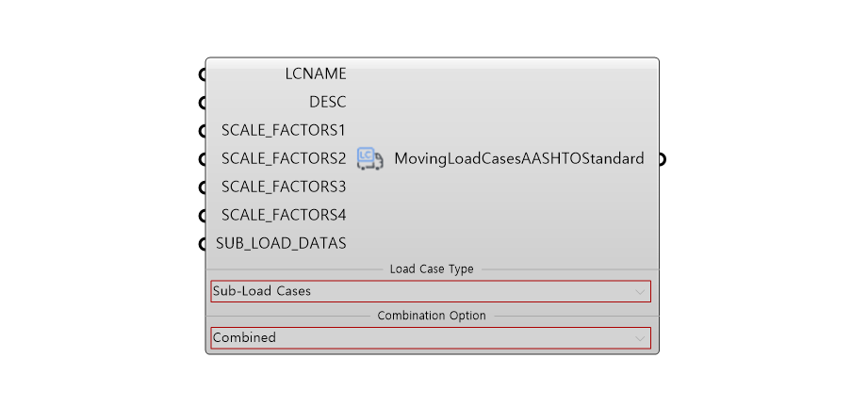Click the SCALE_FACTORS3 input connector grip

tap(203, 187)
